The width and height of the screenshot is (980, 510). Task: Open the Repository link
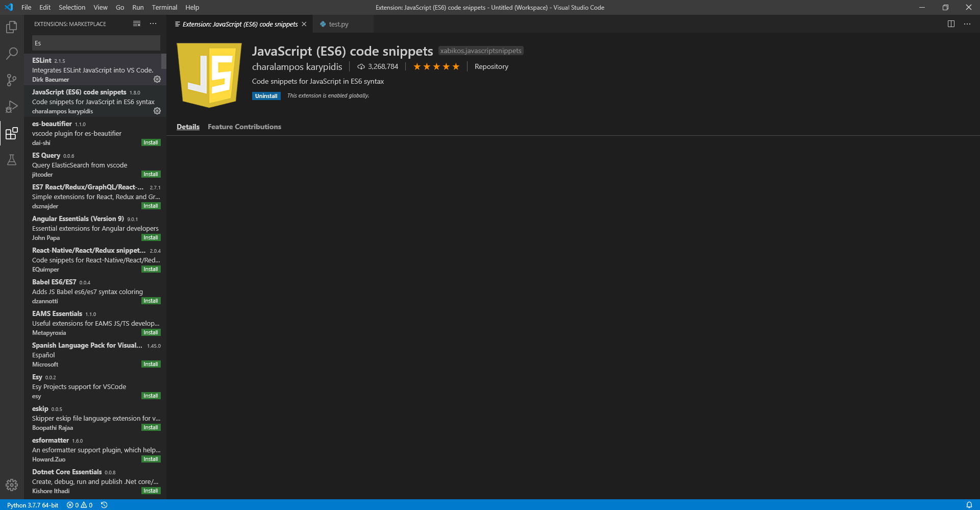click(x=491, y=67)
